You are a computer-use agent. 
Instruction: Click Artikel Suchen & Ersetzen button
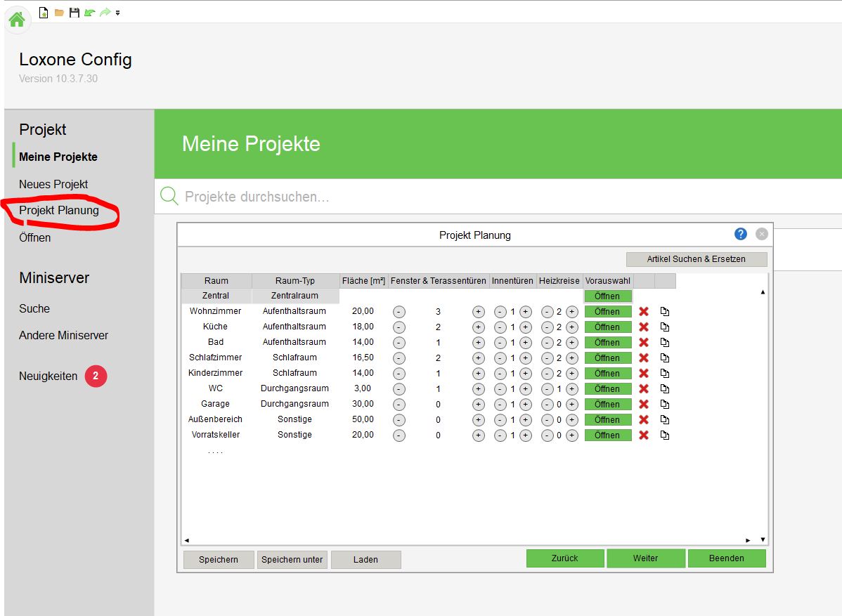(x=697, y=259)
